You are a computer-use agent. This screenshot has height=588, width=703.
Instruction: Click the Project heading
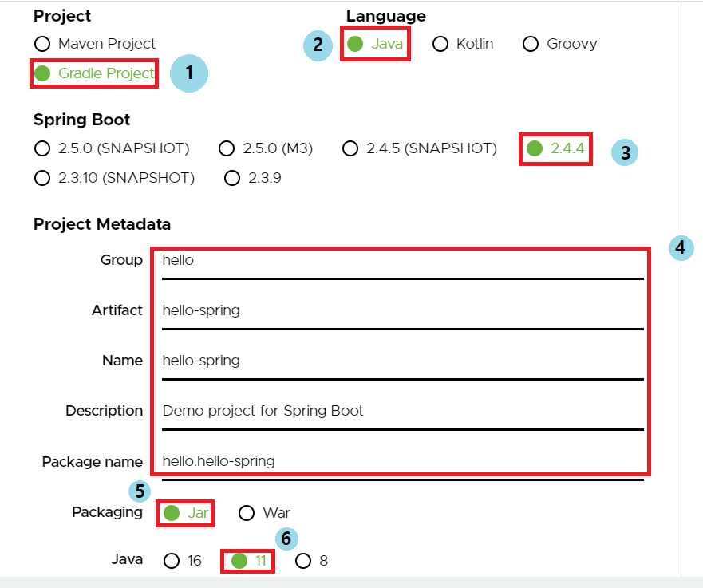tap(62, 16)
